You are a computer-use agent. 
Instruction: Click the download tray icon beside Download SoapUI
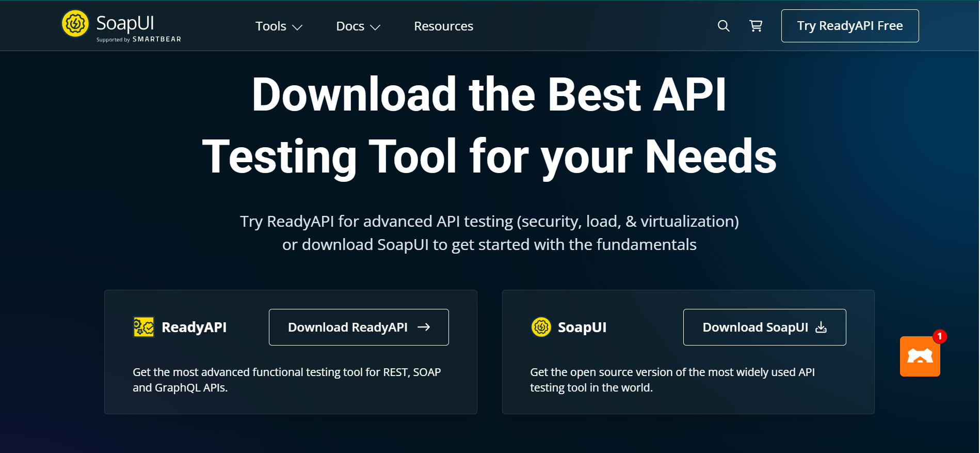[x=821, y=327]
